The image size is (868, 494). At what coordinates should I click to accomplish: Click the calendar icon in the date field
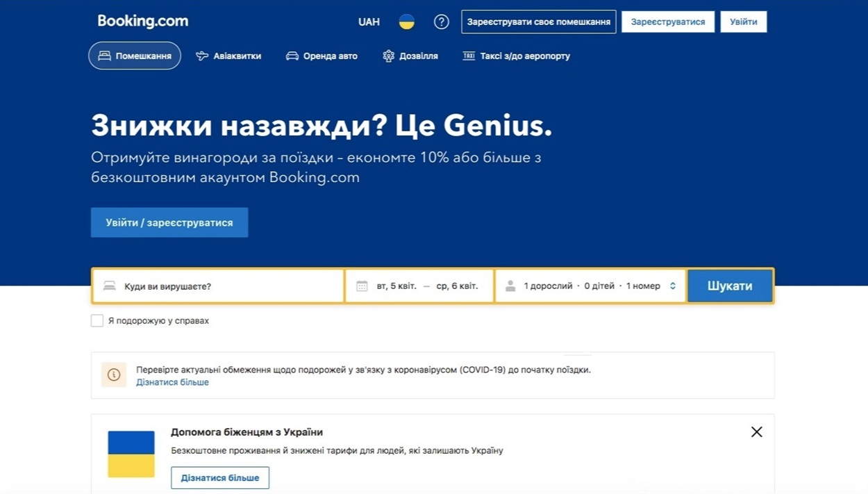pos(362,286)
